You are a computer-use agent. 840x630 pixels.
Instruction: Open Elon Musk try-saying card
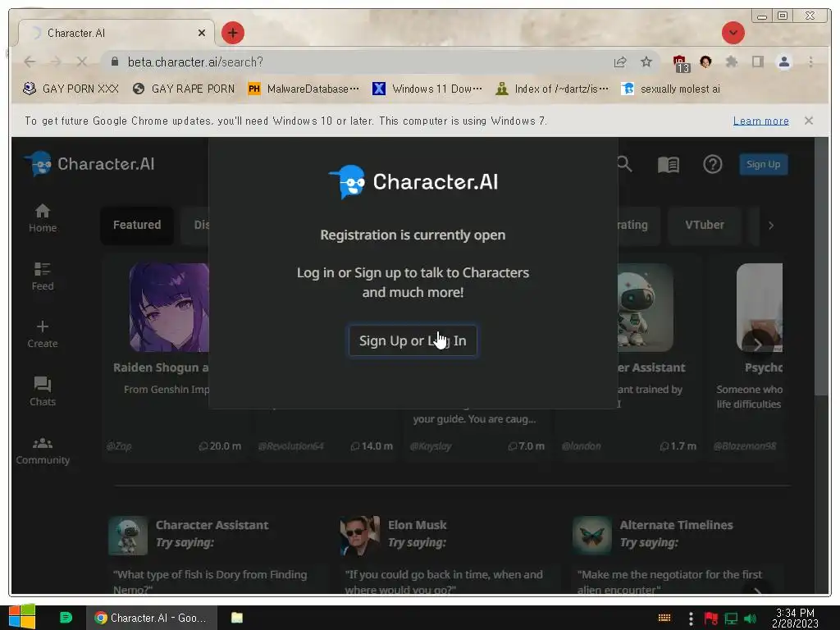[x=448, y=555]
